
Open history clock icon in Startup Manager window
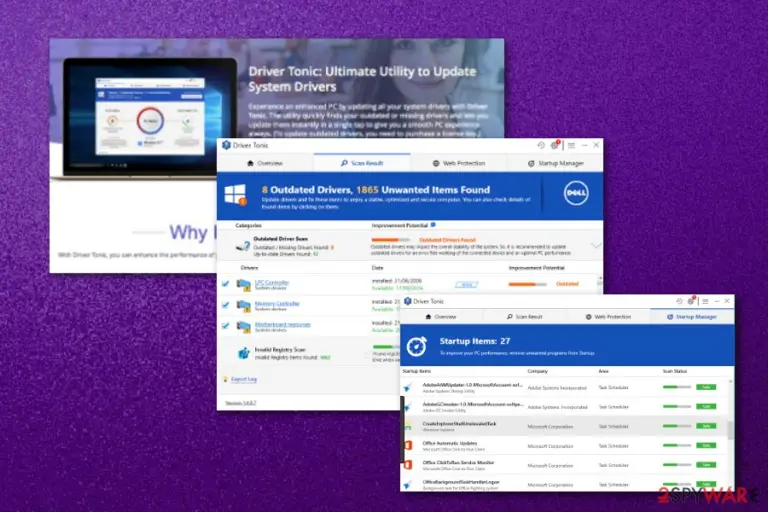click(679, 301)
